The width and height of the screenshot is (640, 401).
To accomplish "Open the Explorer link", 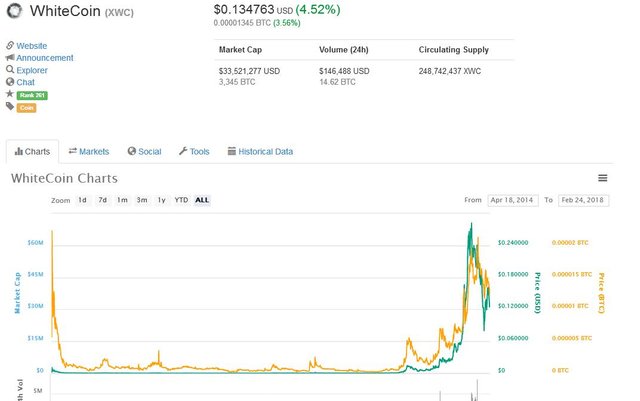I will click(32, 70).
